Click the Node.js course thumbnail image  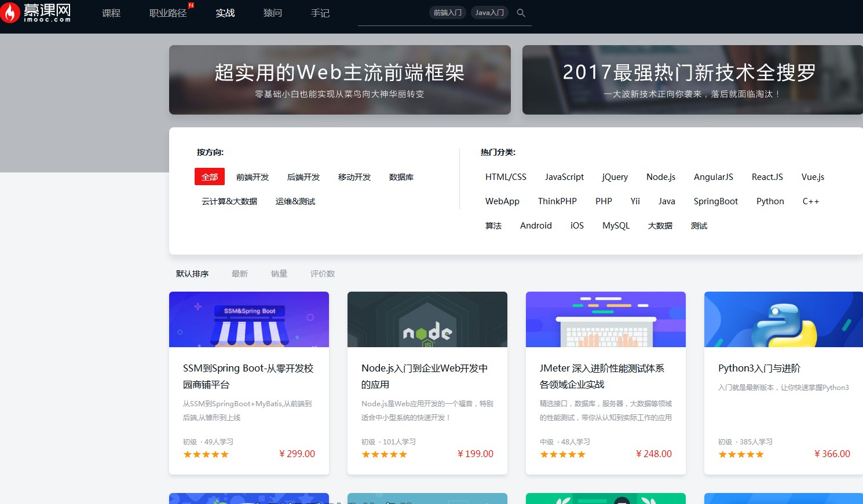[x=427, y=319]
